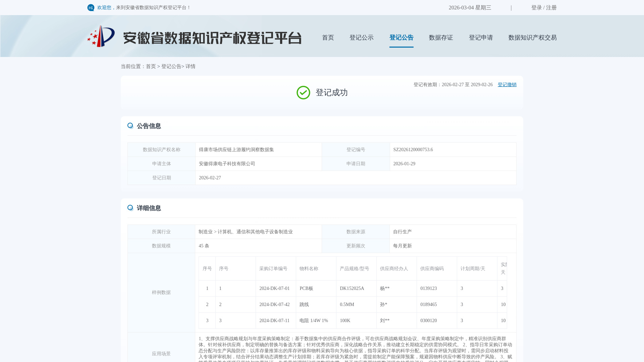Go to the 数据存证 tab

point(441,38)
